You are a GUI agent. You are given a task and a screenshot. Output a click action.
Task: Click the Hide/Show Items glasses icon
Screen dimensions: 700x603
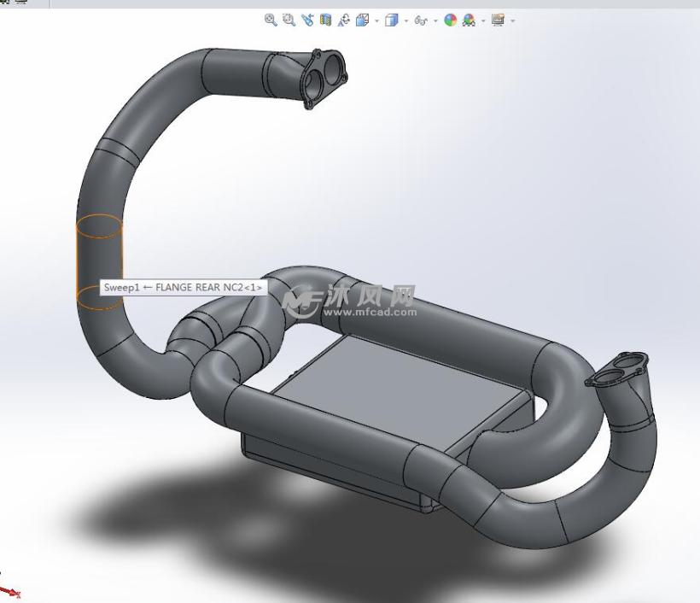coord(421,19)
